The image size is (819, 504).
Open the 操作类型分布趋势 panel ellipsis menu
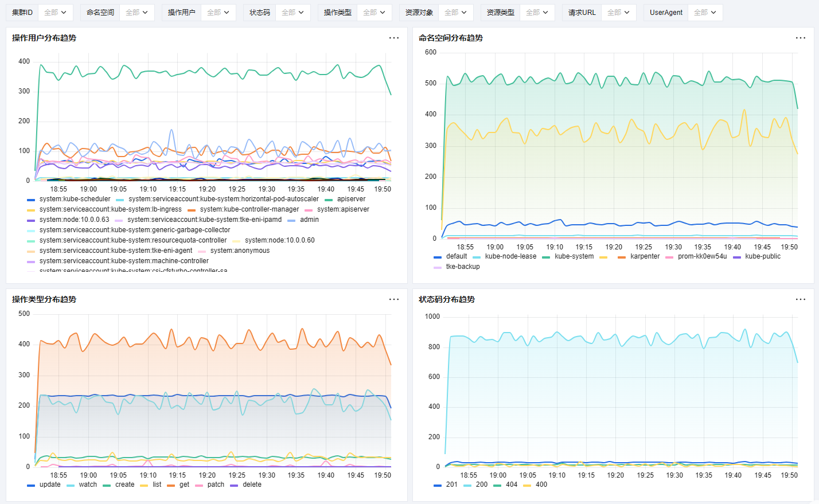(x=394, y=299)
